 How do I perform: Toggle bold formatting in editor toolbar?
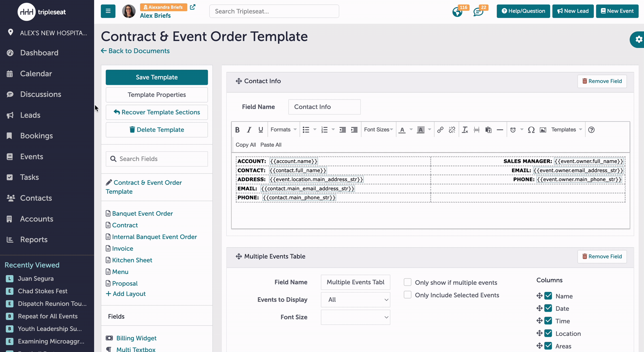(x=237, y=130)
